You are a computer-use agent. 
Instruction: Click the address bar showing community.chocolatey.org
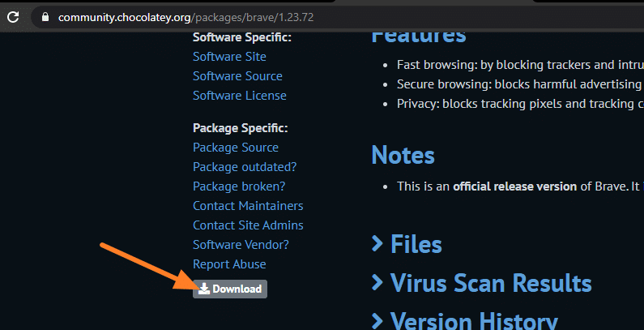337,17
